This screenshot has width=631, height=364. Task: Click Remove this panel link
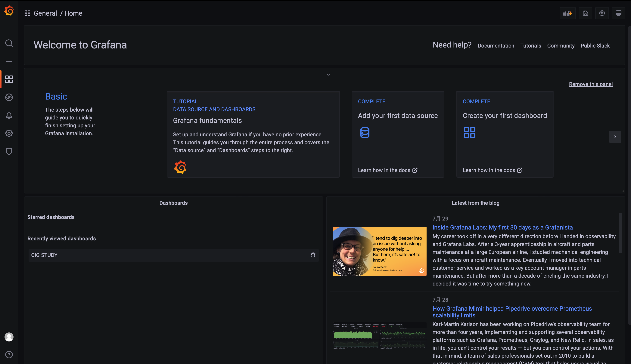coord(591,84)
